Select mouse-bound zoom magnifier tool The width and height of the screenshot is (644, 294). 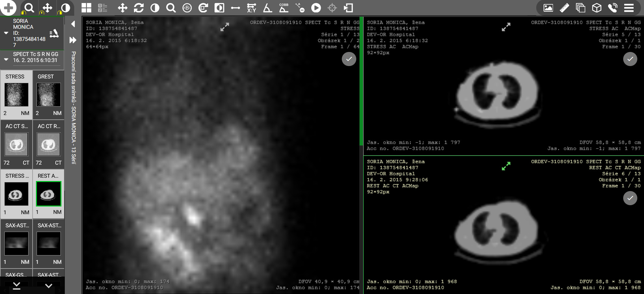coord(29,8)
